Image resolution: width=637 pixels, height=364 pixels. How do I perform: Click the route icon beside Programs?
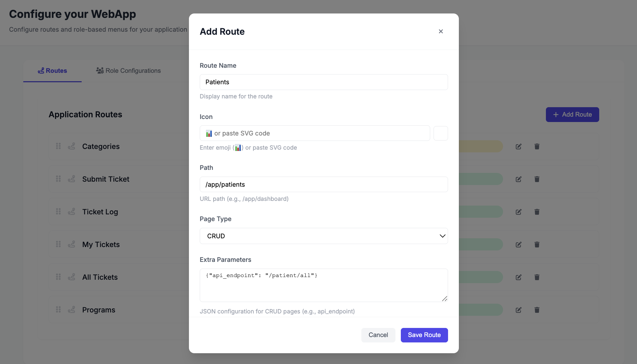point(72,310)
